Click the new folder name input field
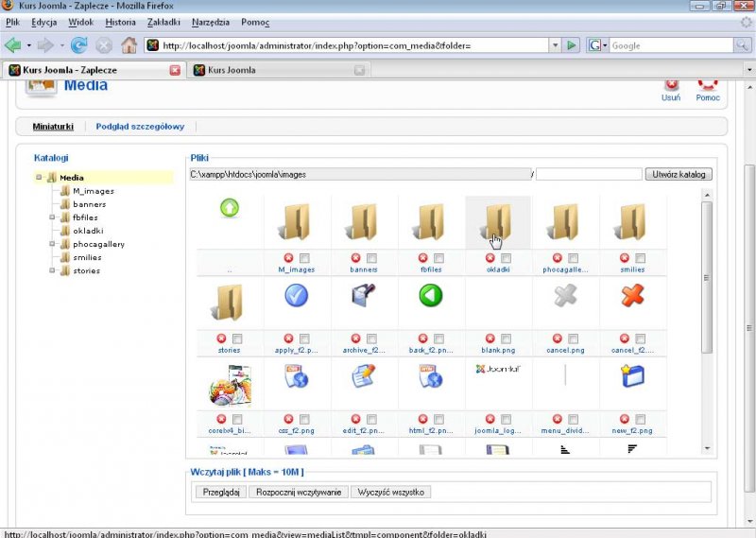 click(589, 174)
